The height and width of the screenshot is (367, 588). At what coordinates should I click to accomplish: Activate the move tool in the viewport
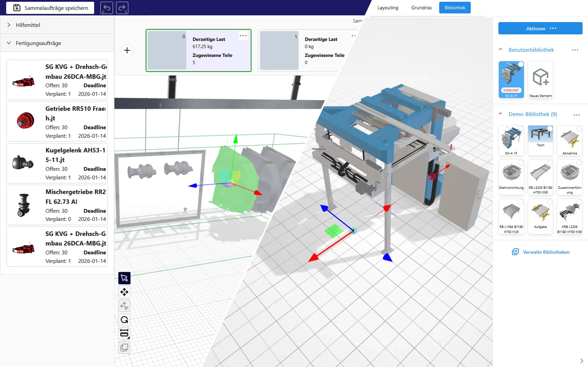click(124, 292)
